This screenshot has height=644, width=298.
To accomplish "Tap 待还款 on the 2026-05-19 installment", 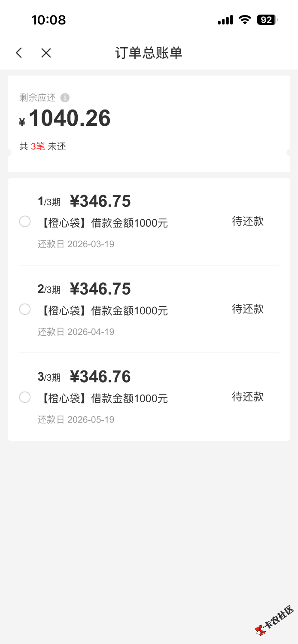I will 248,397.
